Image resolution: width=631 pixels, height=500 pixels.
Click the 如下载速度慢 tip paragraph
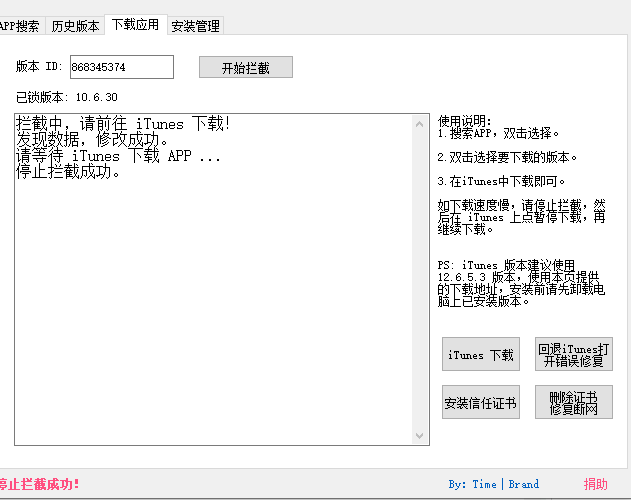click(522, 217)
